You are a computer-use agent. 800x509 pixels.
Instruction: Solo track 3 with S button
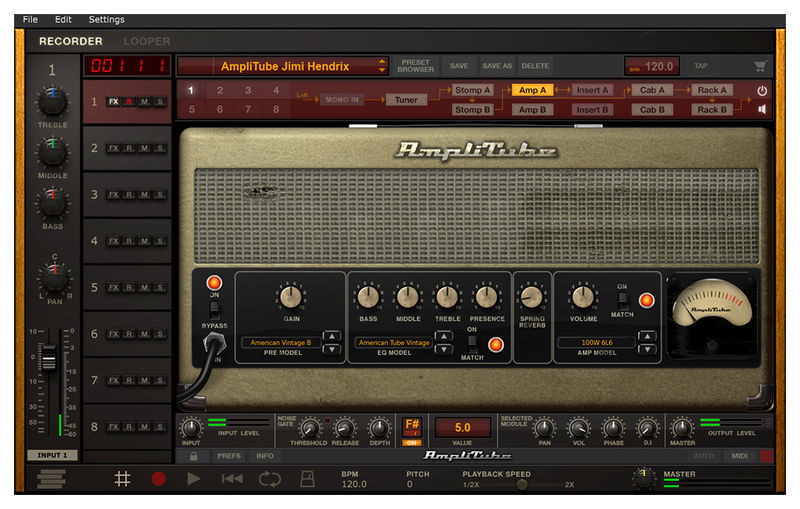click(160, 195)
